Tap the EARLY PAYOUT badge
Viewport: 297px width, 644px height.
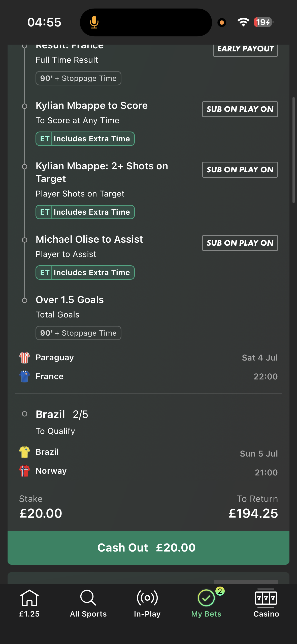click(245, 49)
